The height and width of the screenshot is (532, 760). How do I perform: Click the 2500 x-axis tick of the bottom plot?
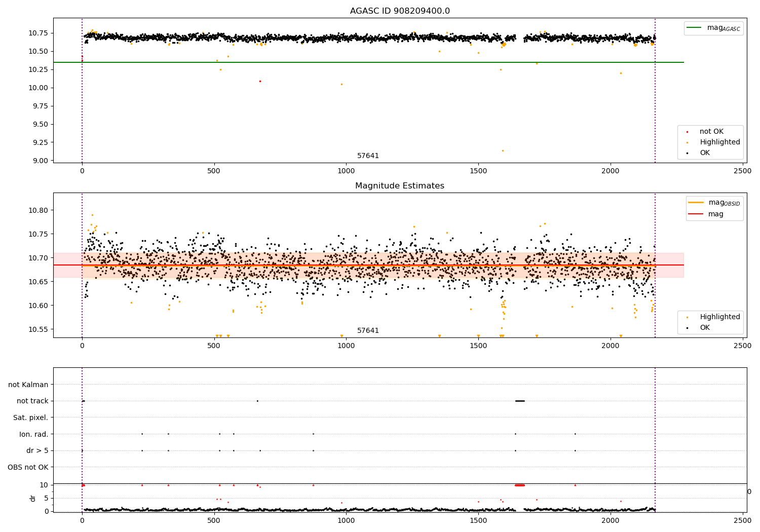click(743, 520)
